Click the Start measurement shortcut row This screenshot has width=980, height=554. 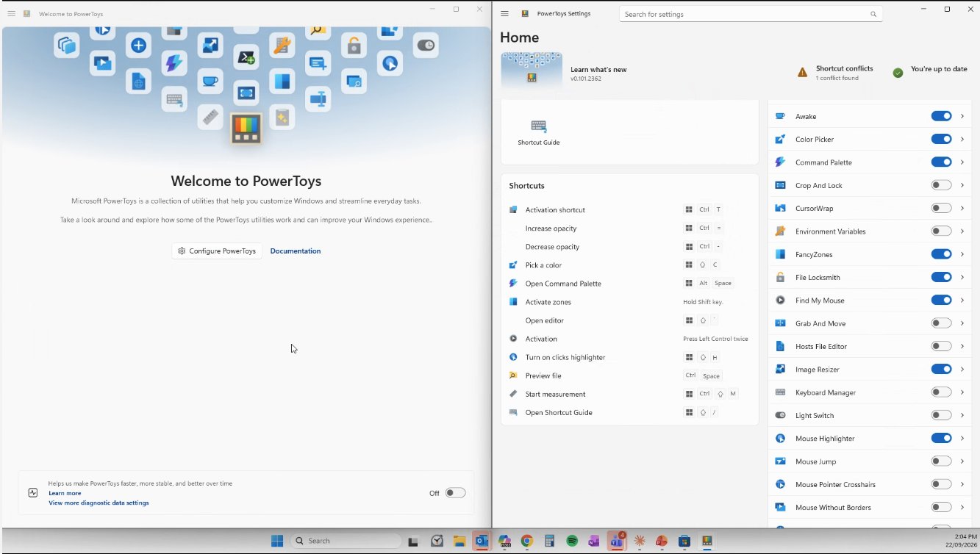pos(629,395)
